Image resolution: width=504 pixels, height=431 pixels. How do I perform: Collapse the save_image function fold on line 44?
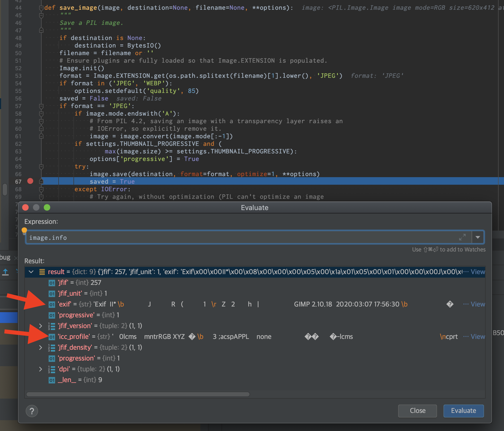[x=41, y=8]
